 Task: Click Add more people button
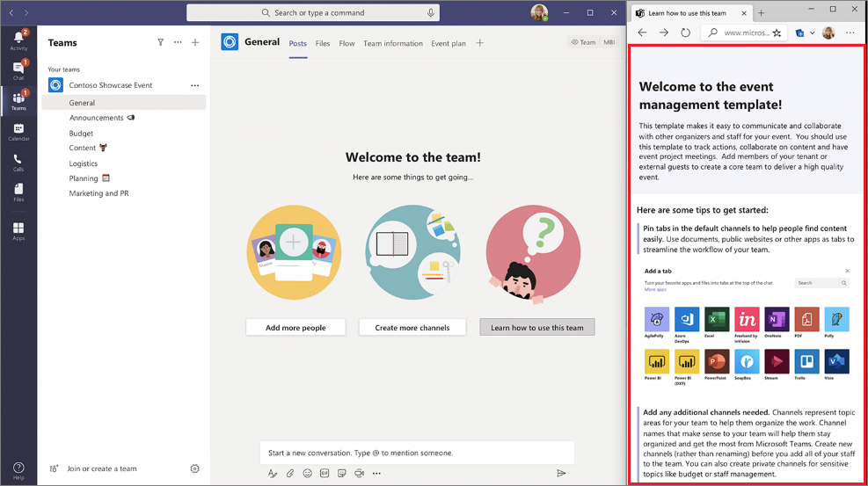(x=295, y=327)
